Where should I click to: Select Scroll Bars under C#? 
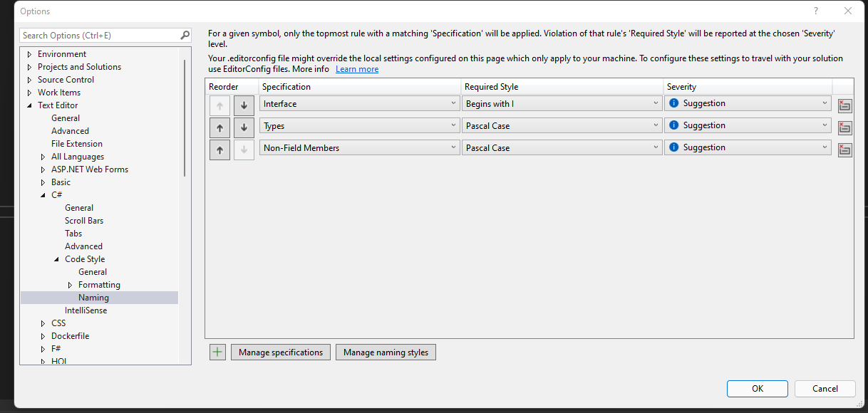(x=83, y=220)
